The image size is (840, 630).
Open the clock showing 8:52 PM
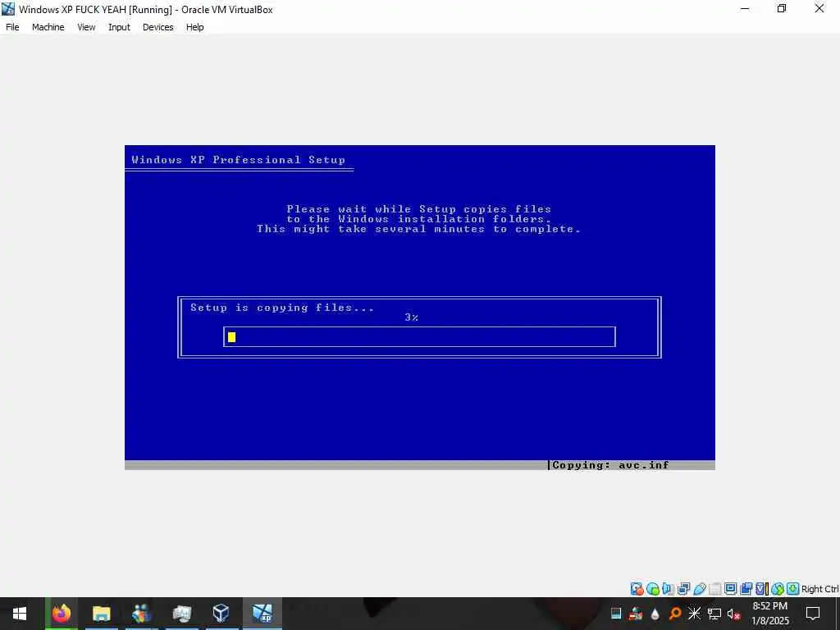[x=770, y=614]
